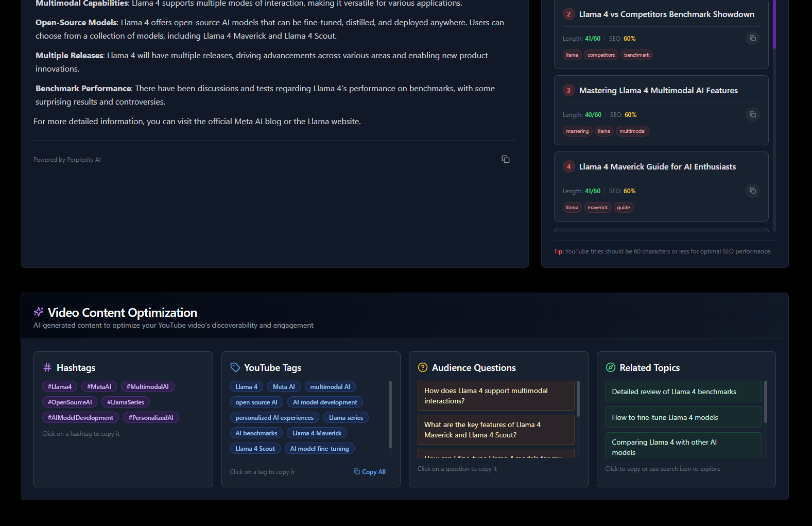Copy the Perplexity AI answer text
Viewport: 812px width, 526px height.
506,159
